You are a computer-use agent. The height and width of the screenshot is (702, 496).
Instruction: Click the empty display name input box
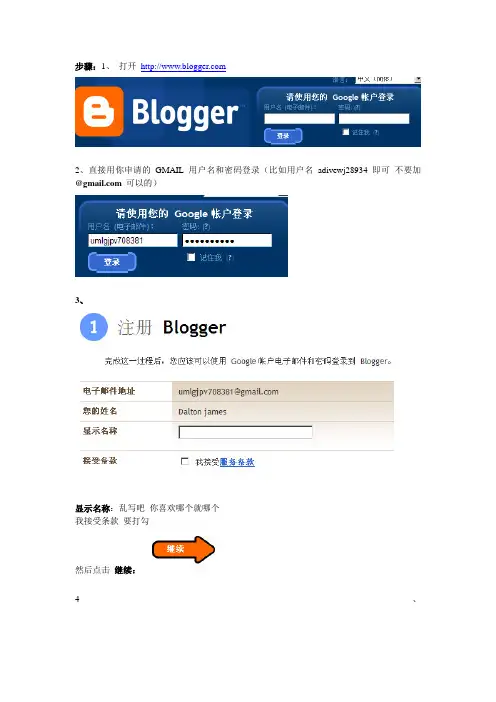(x=245, y=432)
